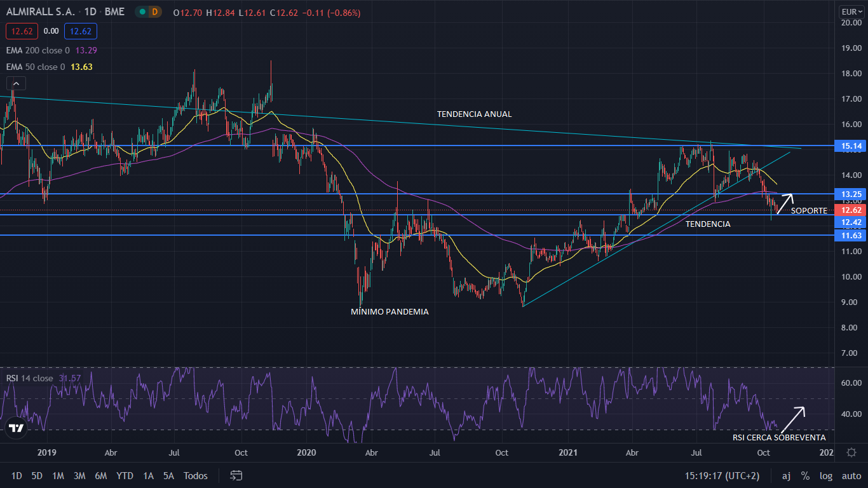Click the TradingView logo
Image resolution: width=868 pixels, height=488 pixels.
click(x=16, y=428)
